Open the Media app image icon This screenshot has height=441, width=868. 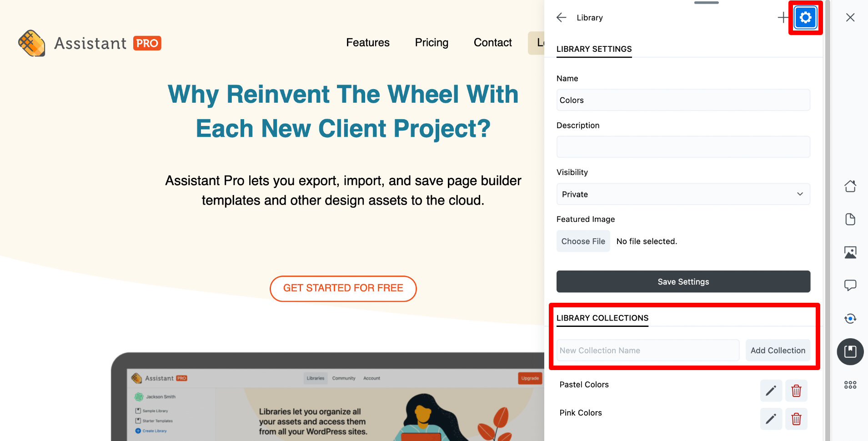[x=850, y=252]
